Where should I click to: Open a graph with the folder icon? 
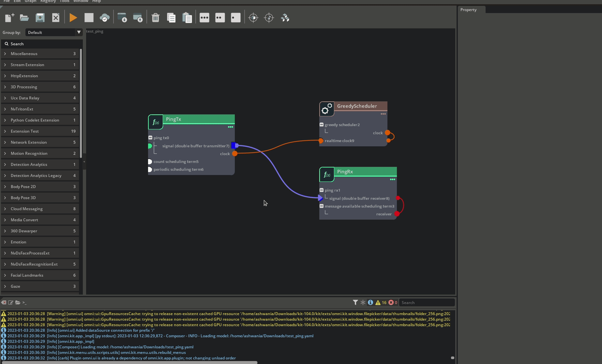[x=24, y=18]
